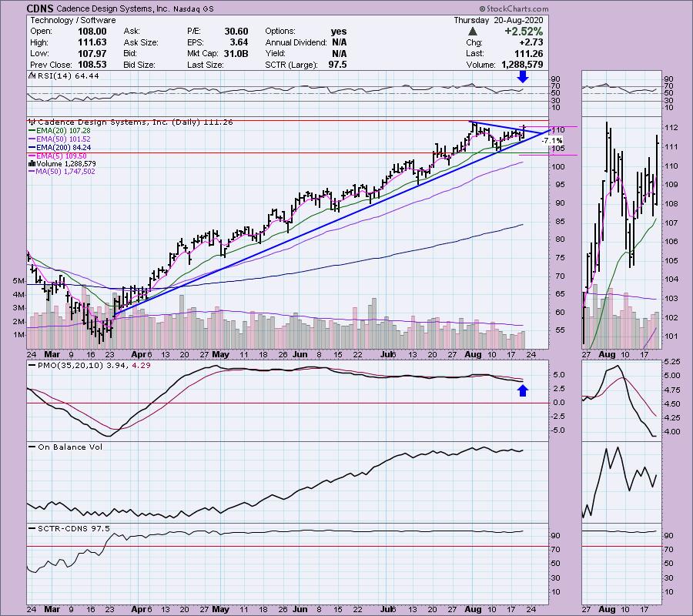Click the Ask Size label

point(141,42)
